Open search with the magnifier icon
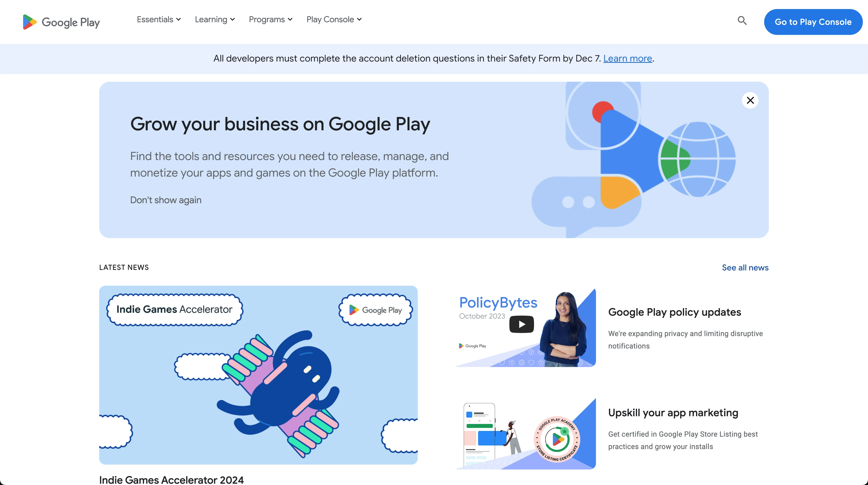868x485 pixels. point(742,21)
